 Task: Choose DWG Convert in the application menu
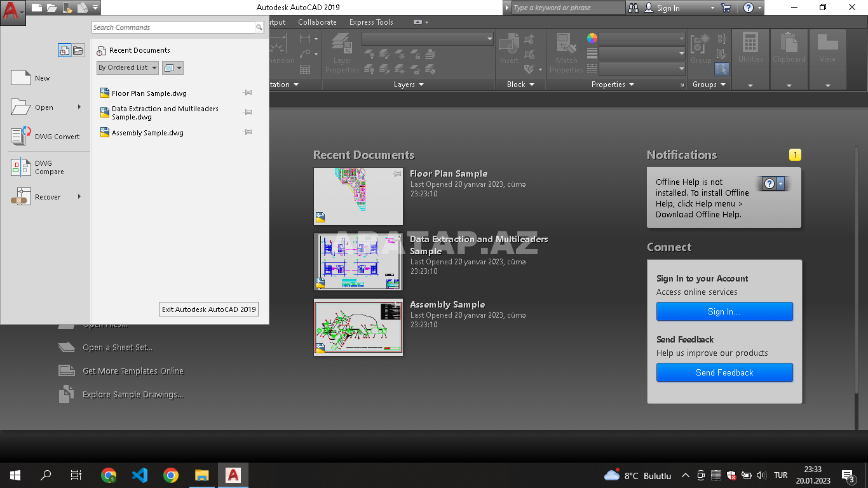coord(46,137)
